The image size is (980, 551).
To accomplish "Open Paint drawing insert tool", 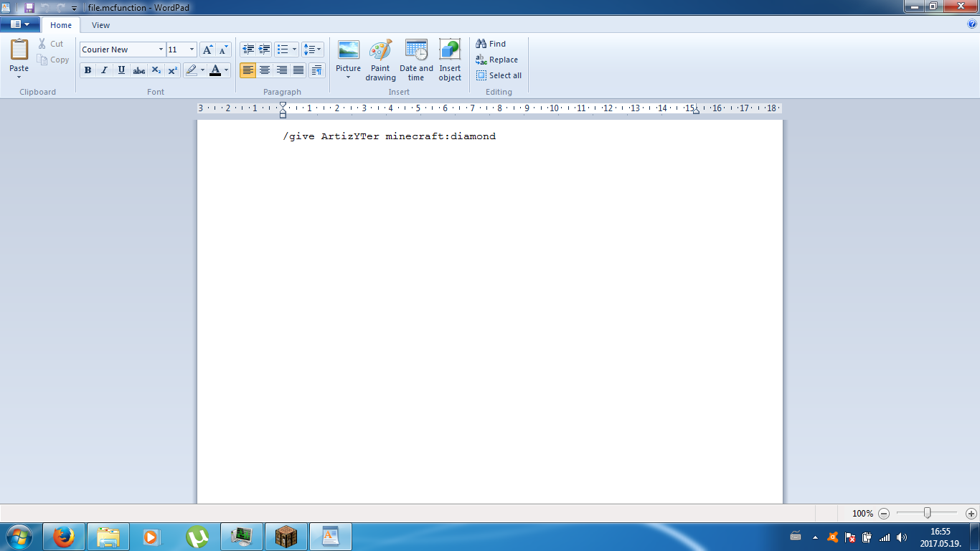I will [x=380, y=50].
